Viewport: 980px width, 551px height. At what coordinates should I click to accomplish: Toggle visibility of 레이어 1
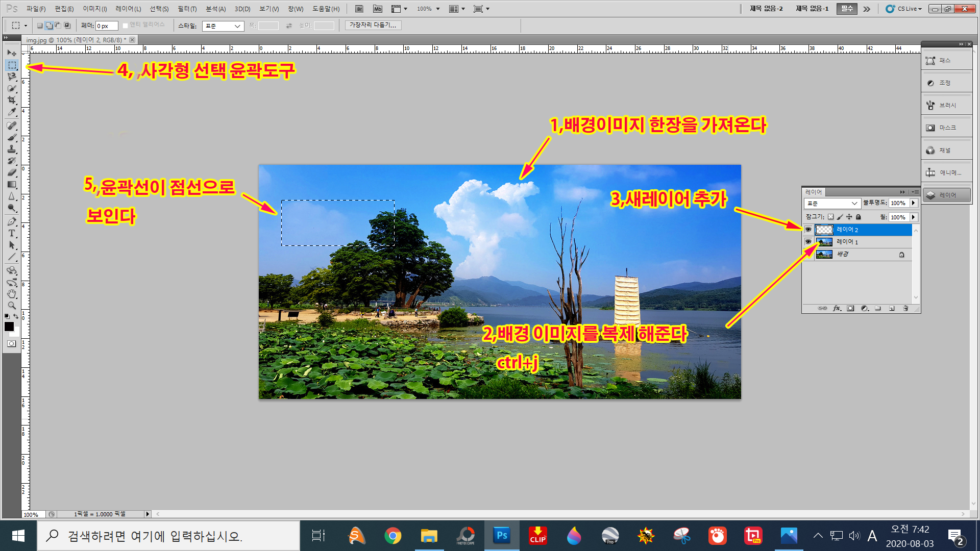808,242
